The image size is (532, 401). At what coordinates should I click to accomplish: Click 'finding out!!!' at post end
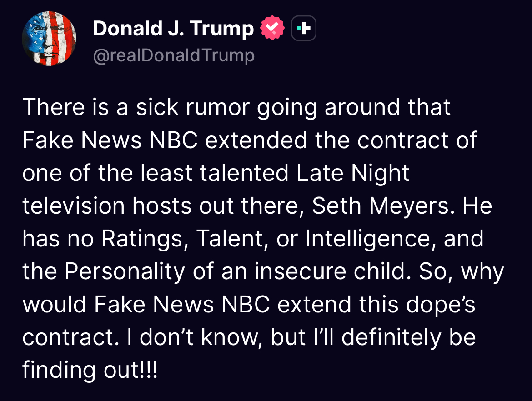90,371
